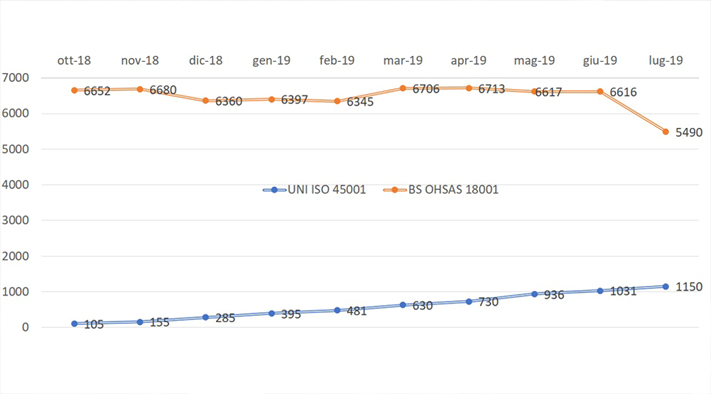
Task: Select the blue data point at lug-19
Action: point(666,287)
